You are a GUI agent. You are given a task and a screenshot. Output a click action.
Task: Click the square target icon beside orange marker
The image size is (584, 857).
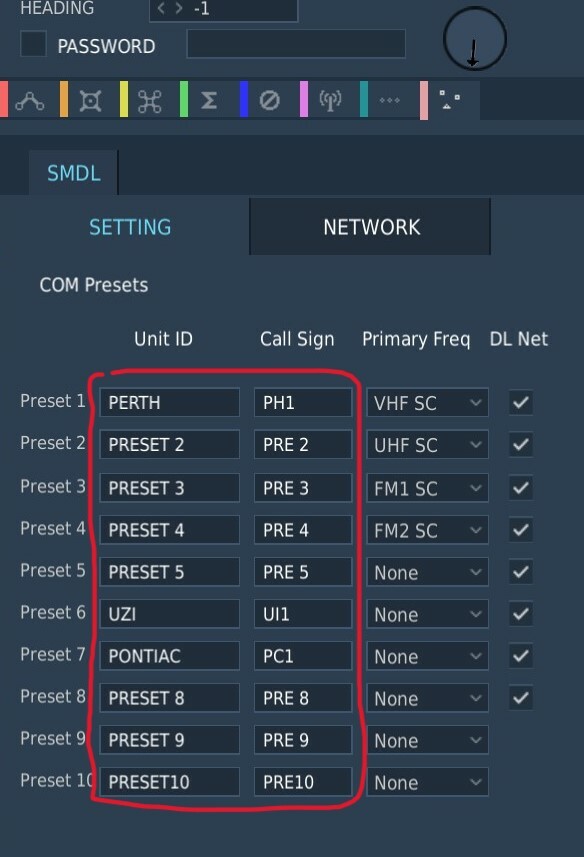[90, 101]
